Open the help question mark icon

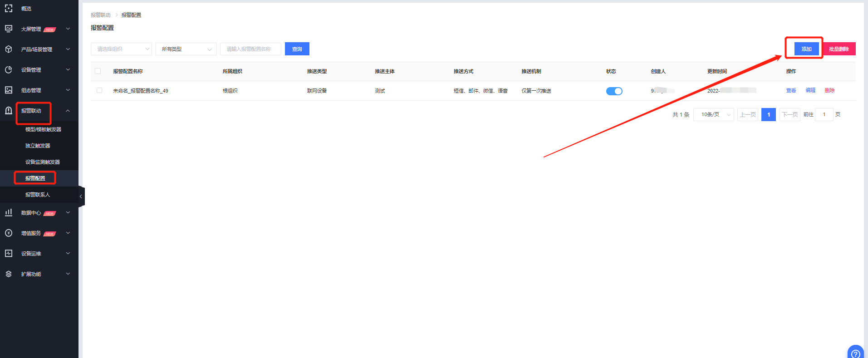click(855, 353)
